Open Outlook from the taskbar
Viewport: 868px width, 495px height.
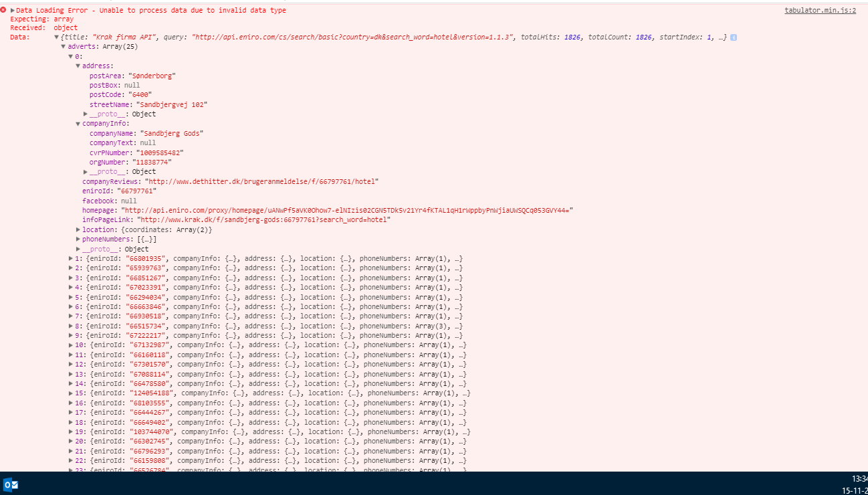(x=9, y=485)
